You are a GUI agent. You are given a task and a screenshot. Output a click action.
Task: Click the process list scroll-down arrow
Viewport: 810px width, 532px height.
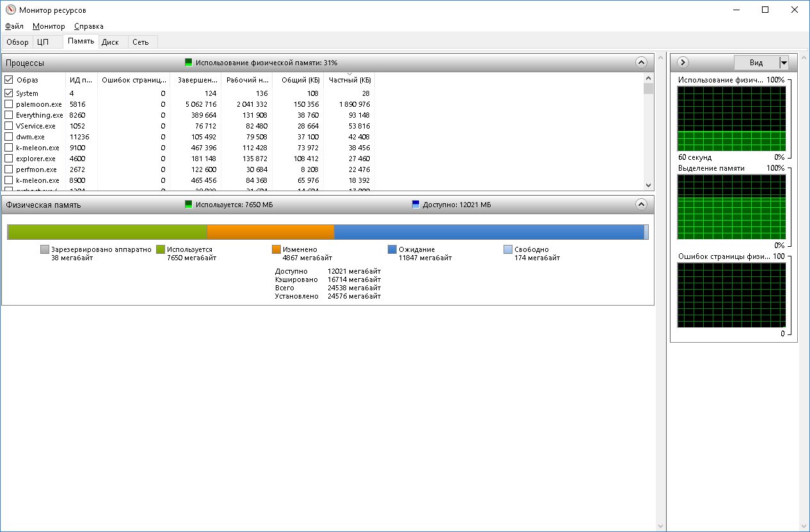[648, 185]
